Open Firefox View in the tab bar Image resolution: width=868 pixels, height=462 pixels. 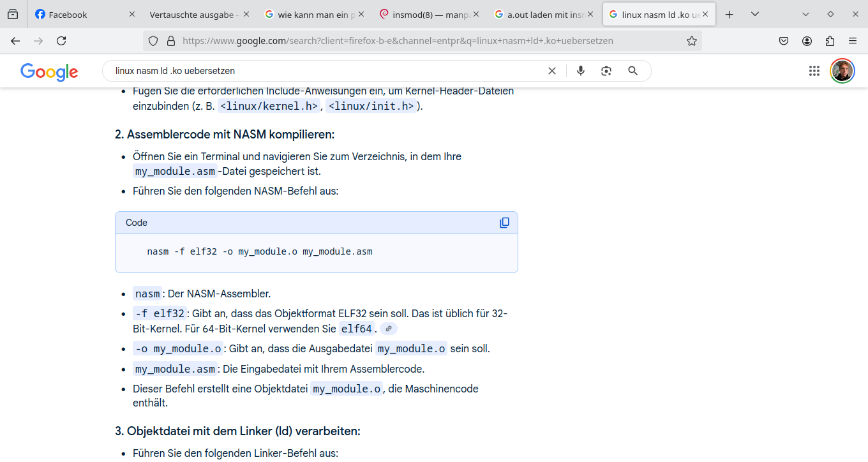(12, 13)
